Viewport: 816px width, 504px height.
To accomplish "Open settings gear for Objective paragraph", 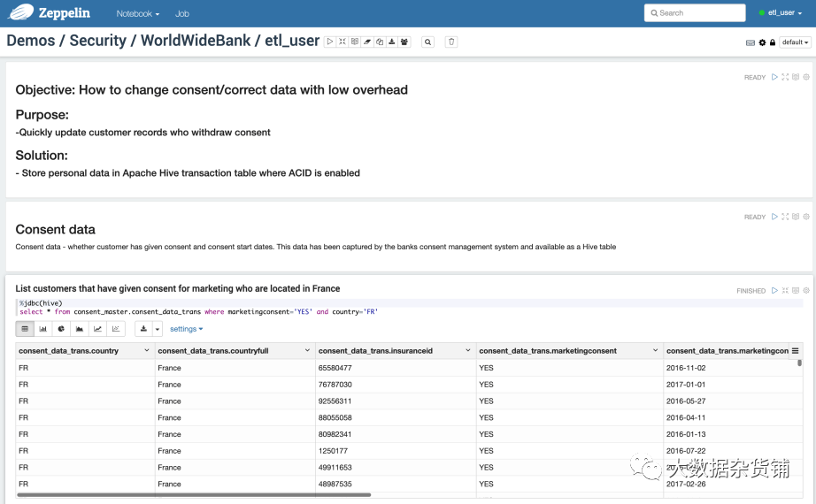I will pyautogui.click(x=806, y=77).
